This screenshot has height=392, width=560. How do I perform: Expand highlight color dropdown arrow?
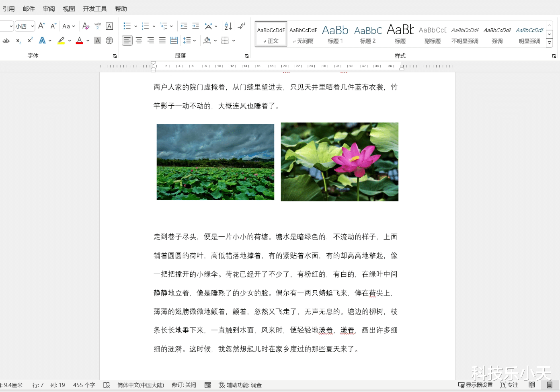pos(70,41)
